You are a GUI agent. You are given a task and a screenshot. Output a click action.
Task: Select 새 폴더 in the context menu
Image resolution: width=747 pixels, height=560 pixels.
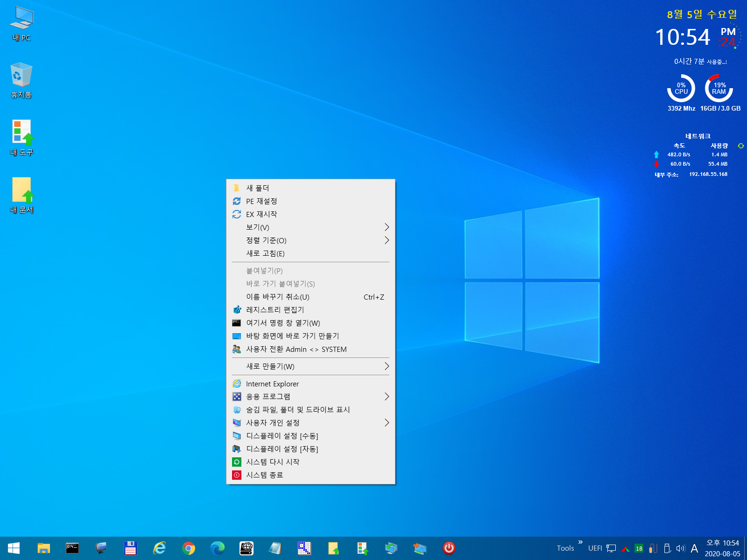pos(311,188)
